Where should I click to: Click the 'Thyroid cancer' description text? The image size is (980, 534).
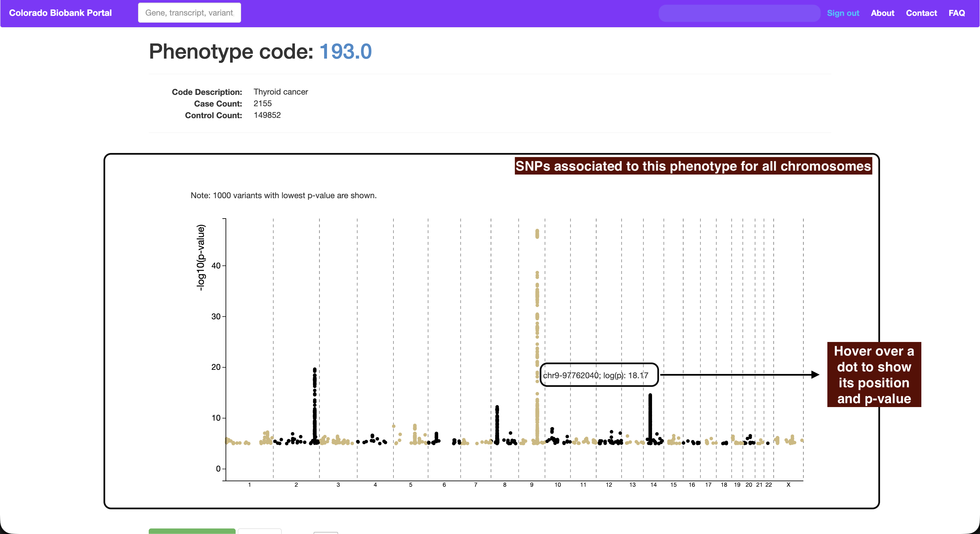(281, 92)
